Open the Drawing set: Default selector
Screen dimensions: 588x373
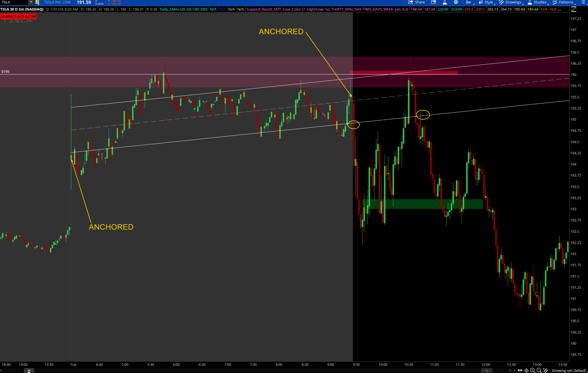pos(569,370)
